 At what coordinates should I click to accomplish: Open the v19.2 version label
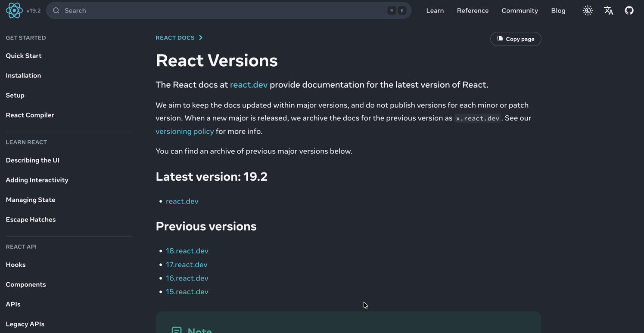tap(34, 11)
